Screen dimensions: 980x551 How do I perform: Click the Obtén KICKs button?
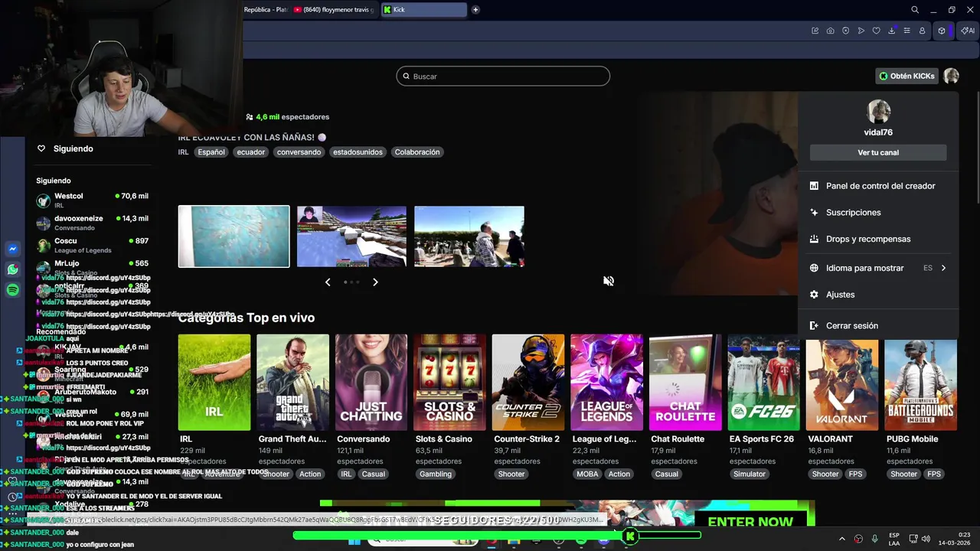point(907,76)
